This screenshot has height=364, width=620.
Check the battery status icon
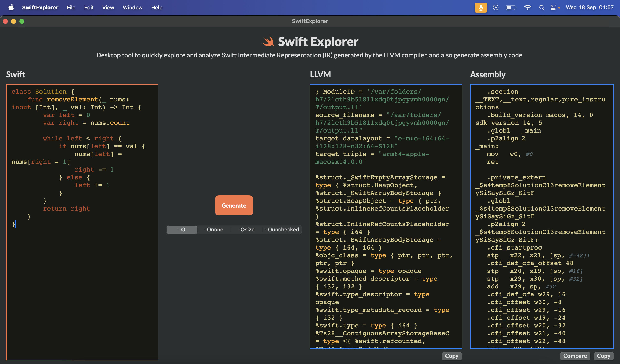(x=511, y=7)
